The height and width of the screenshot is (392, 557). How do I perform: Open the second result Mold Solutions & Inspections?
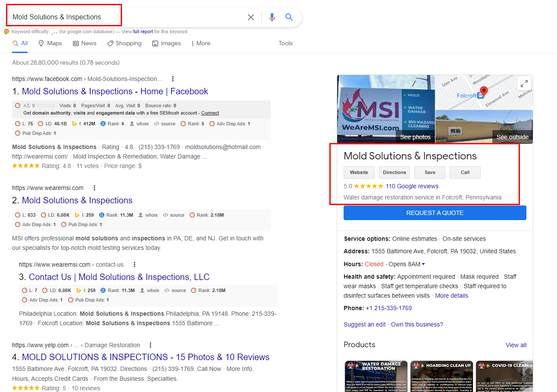click(77, 200)
